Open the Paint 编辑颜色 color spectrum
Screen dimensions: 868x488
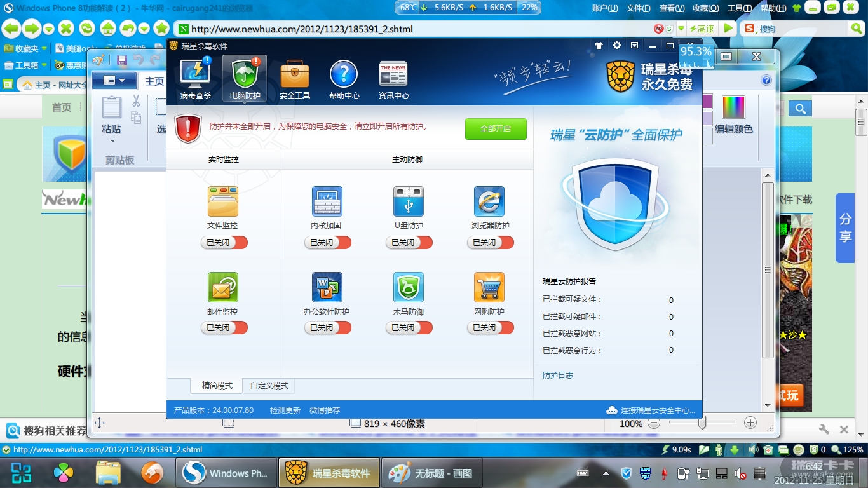(733, 107)
